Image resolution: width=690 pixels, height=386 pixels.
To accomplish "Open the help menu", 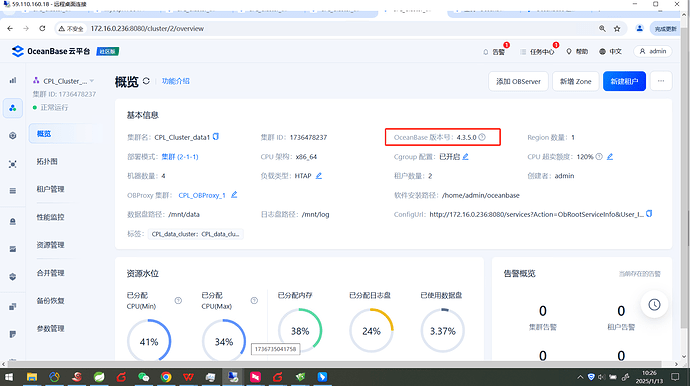I will [577, 51].
